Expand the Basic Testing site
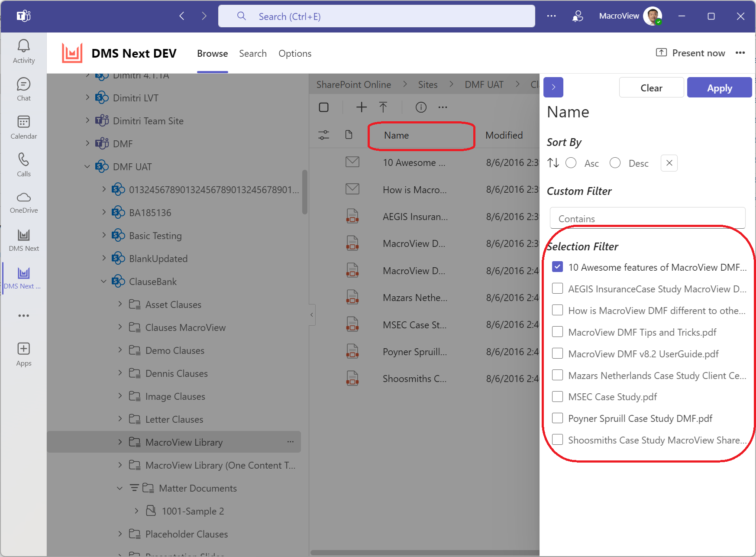This screenshot has width=756, height=557. pyautogui.click(x=104, y=235)
